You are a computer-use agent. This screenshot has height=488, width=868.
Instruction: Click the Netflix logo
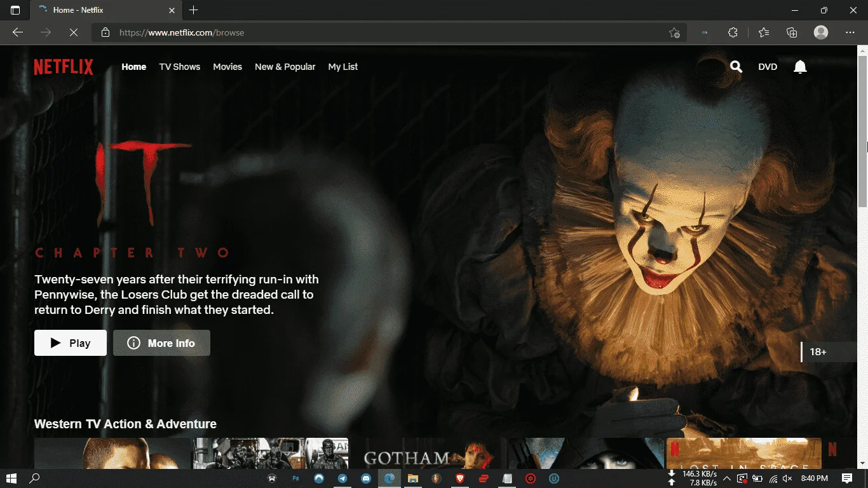pos(64,67)
